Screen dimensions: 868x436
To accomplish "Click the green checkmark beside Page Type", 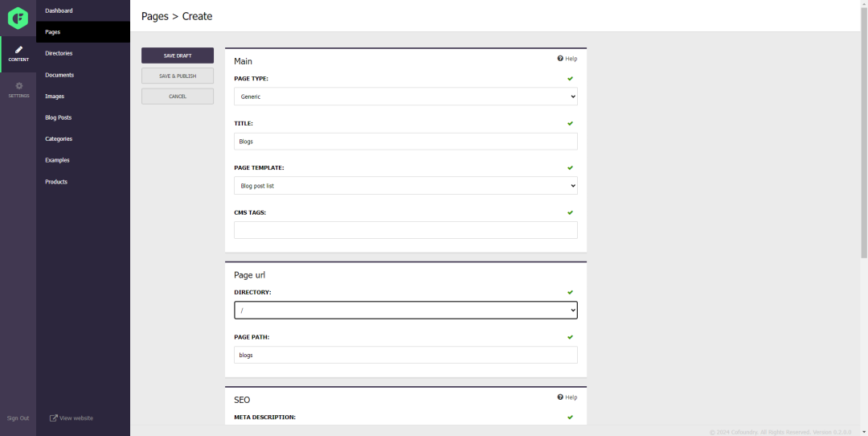I will [570, 79].
